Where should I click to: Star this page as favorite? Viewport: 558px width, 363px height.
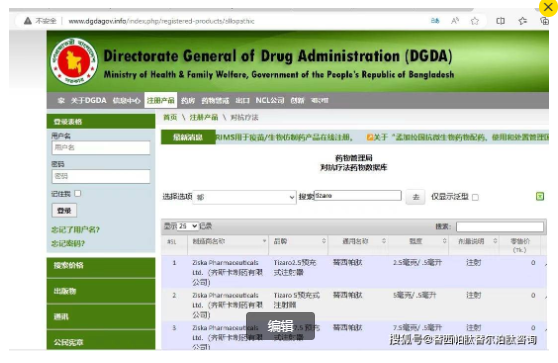475,21
